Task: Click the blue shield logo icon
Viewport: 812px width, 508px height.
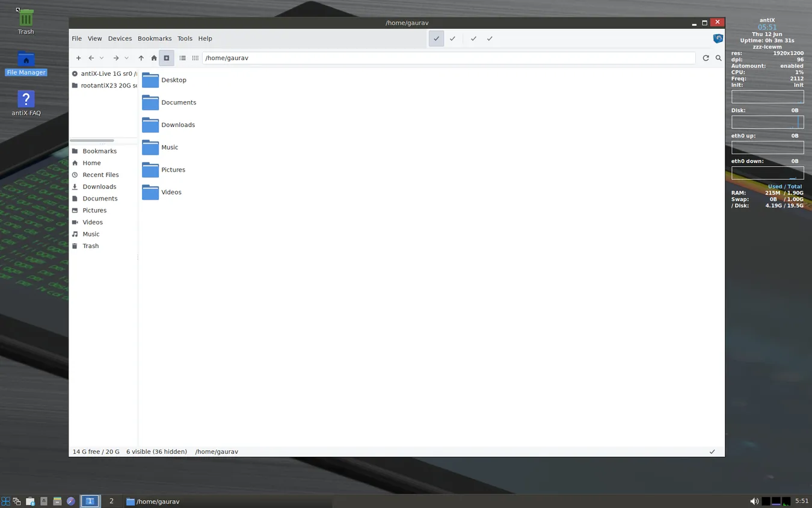Action: coord(718,39)
